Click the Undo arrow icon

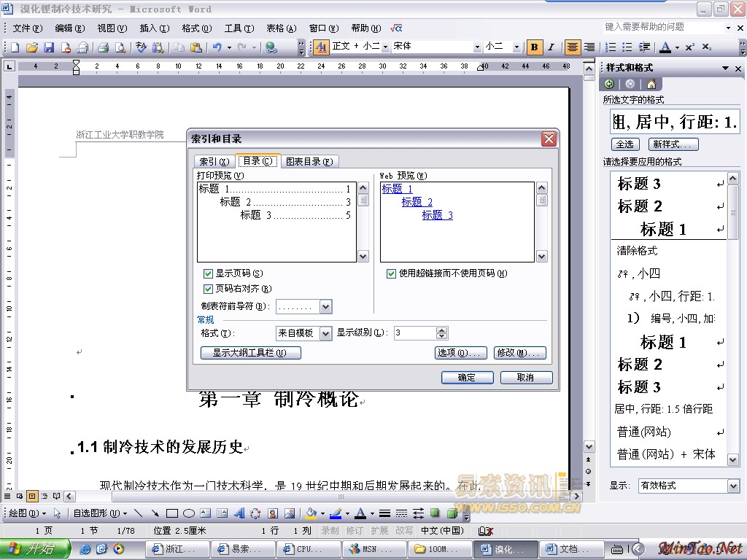pos(217,47)
